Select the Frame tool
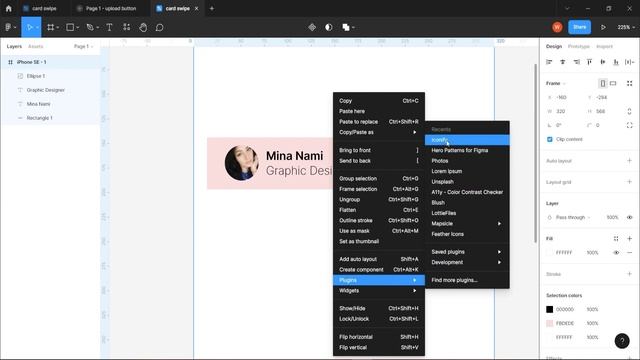 coord(51,27)
